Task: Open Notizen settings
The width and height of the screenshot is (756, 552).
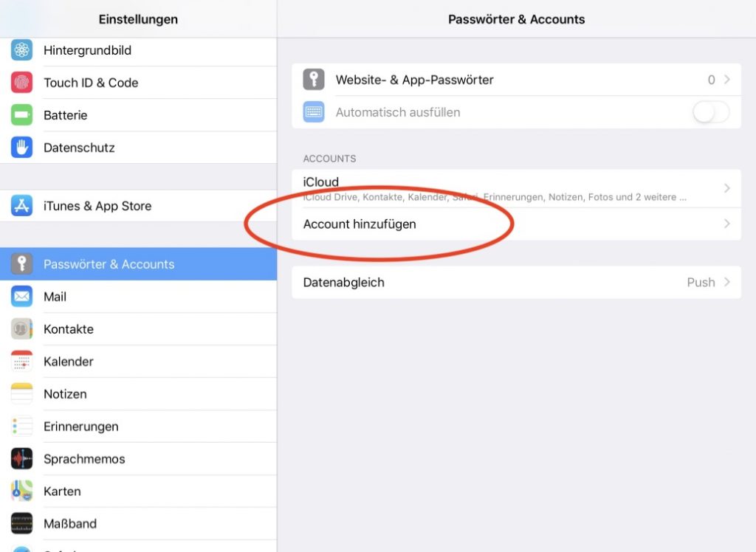Action: pyautogui.click(x=138, y=394)
